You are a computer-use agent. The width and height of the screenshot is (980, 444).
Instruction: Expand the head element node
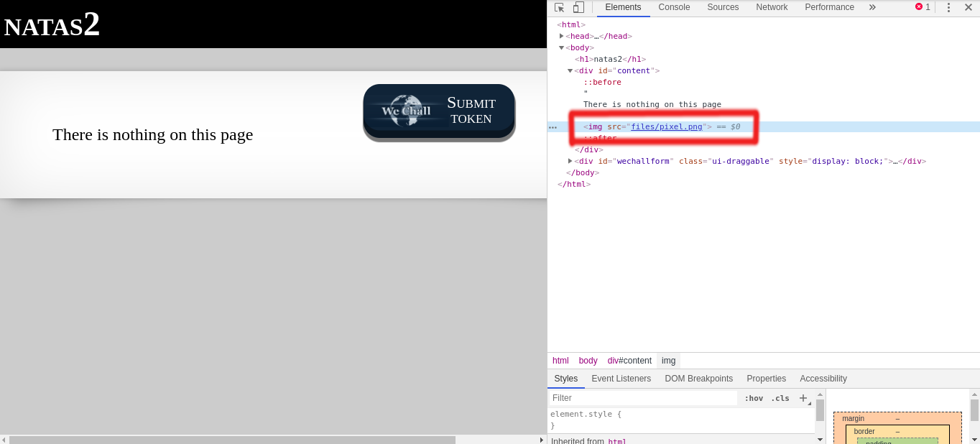[561, 36]
